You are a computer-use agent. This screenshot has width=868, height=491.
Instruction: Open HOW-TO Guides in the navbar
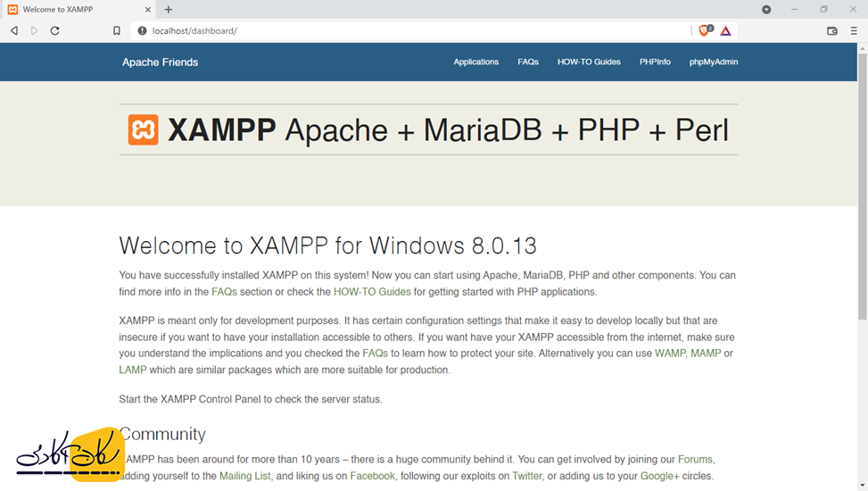pyautogui.click(x=589, y=62)
